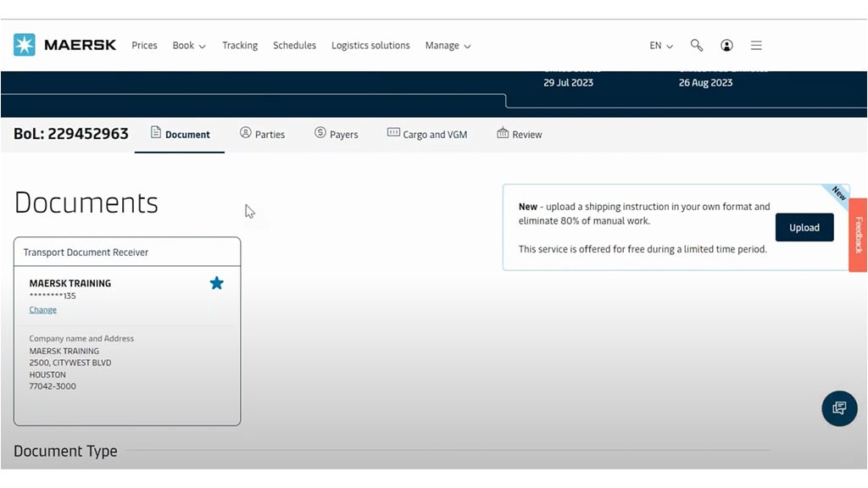Open the account profile icon
The height and width of the screenshot is (488, 868).
(726, 45)
